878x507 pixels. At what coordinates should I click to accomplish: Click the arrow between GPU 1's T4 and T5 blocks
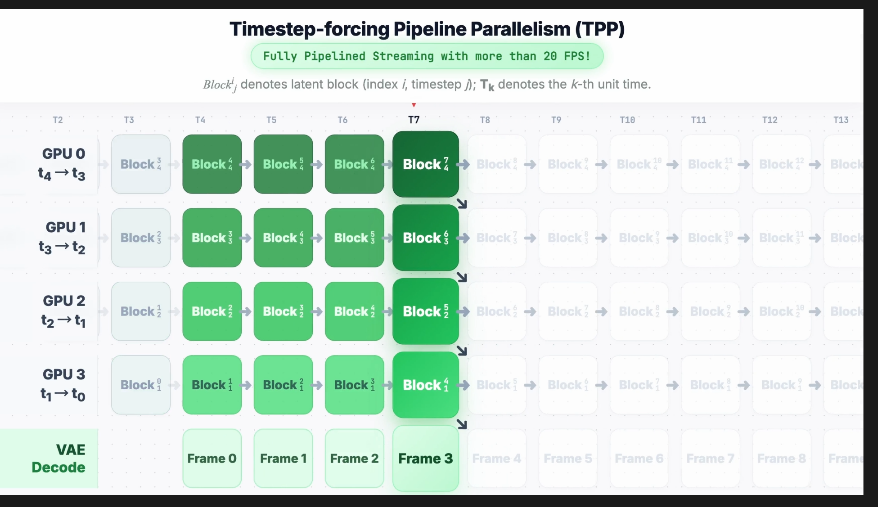248,238
